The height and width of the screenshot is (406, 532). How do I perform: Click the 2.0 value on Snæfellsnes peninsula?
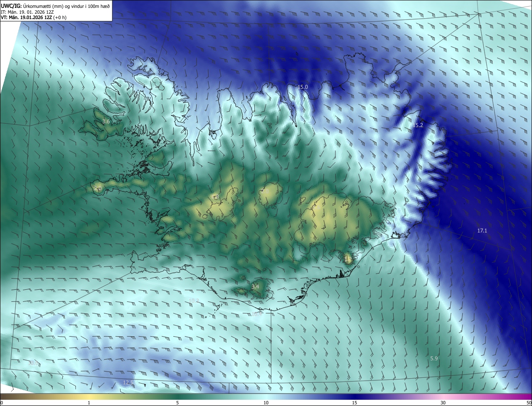click(98, 189)
